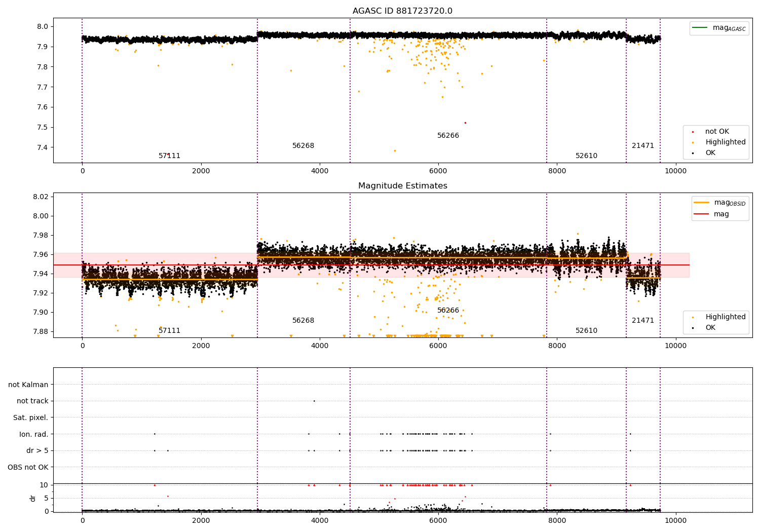Click y-axis tick 8.02 in Magnitude Estimates plot
Screen dimensions: 760x532
[41, 197]
